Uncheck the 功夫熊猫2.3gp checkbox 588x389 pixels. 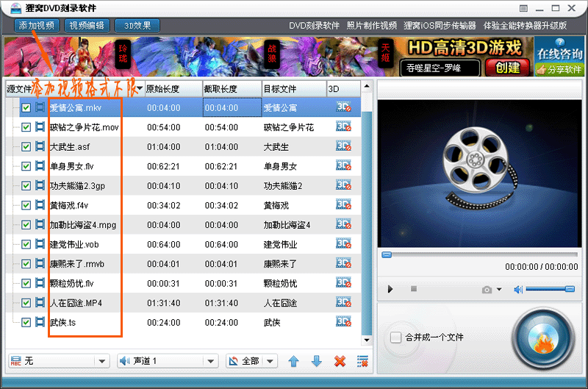[x=26, y=186]
